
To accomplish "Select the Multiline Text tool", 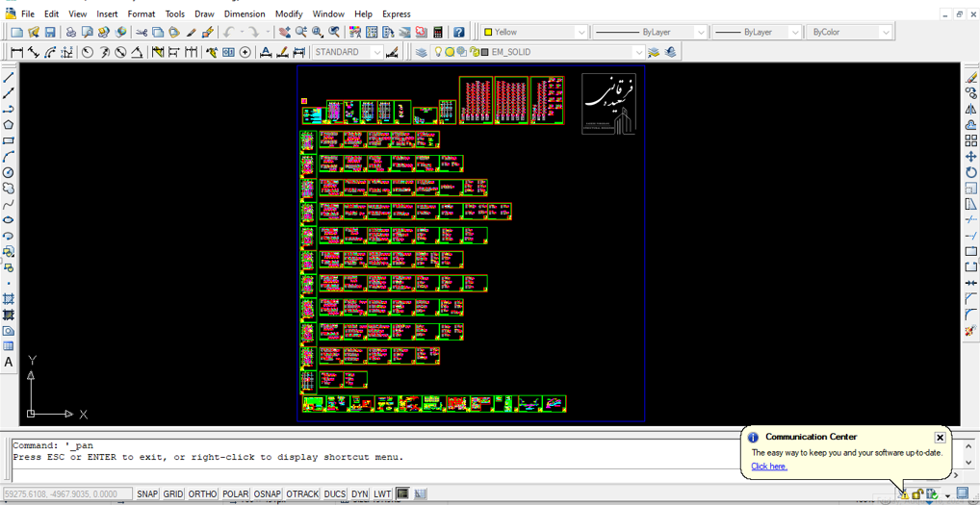I will 9,362.
